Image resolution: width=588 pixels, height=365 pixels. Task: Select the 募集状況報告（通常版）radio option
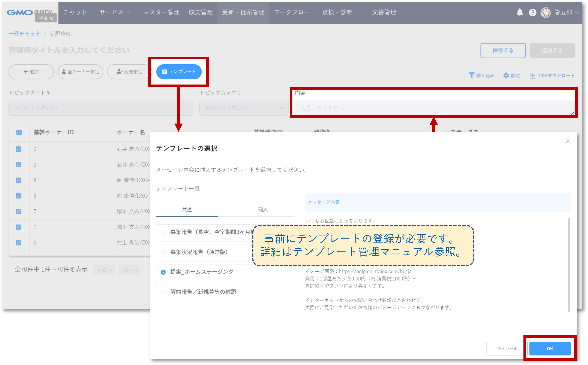163,252
